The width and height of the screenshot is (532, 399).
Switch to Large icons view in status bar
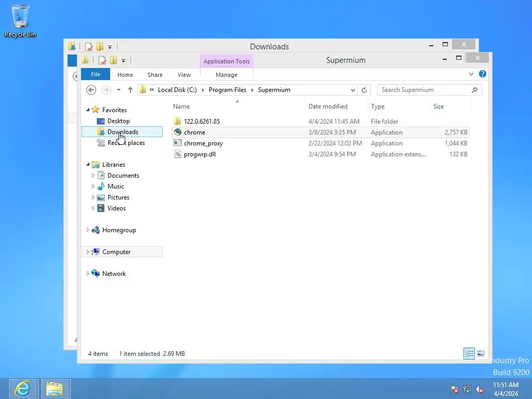coord(481,353)
